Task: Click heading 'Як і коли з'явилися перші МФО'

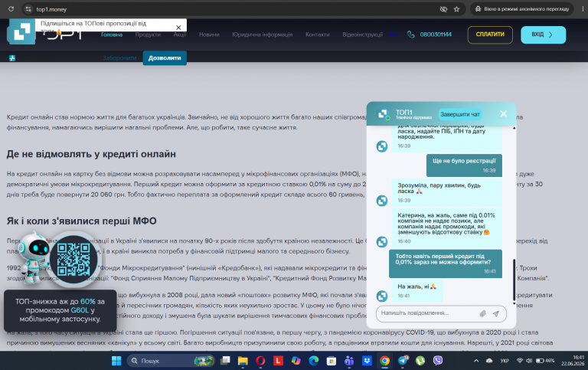Action: 81,221
